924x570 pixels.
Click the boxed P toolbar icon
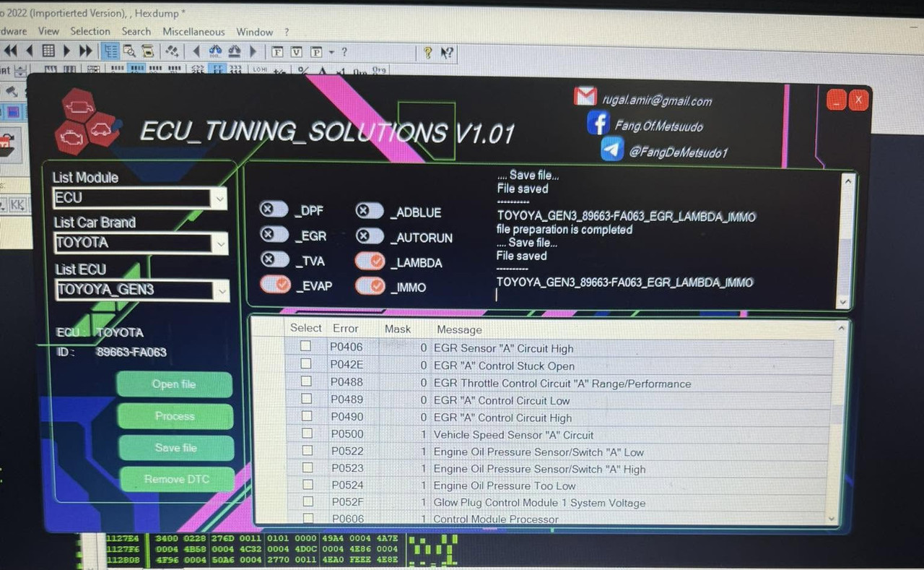pyautogui.click(x=316, y=52)
